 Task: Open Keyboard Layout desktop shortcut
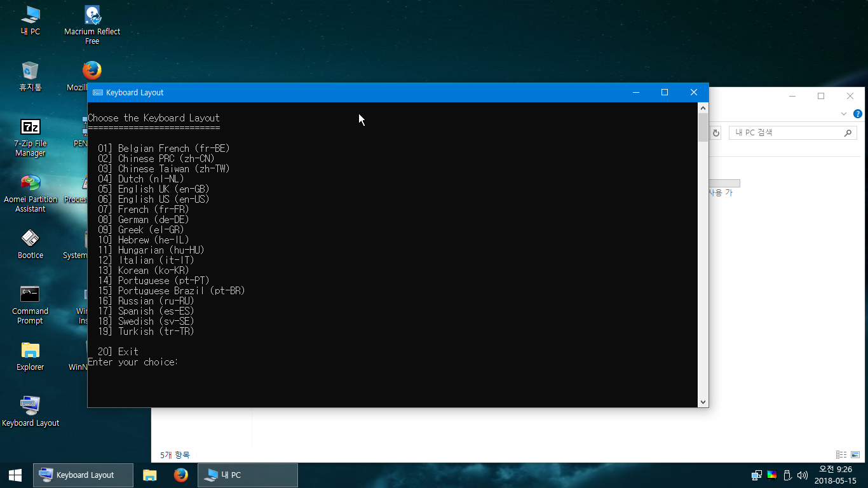30,412
